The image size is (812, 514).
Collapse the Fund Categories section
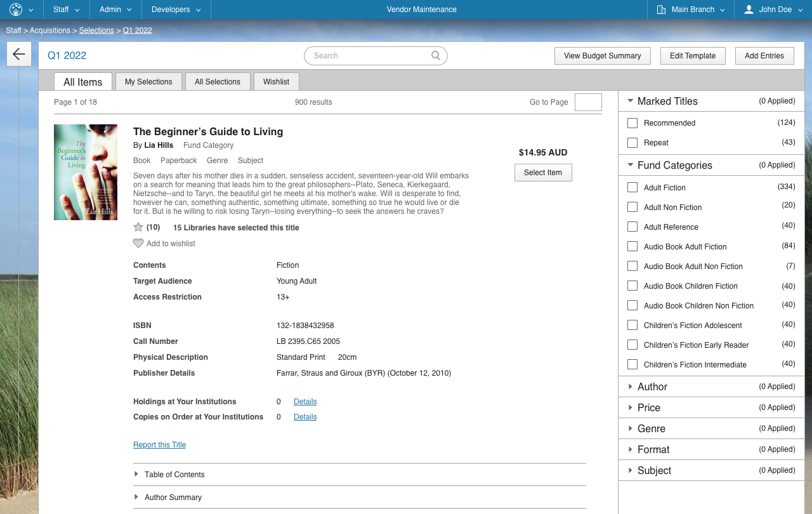click(x=631, y=165)
